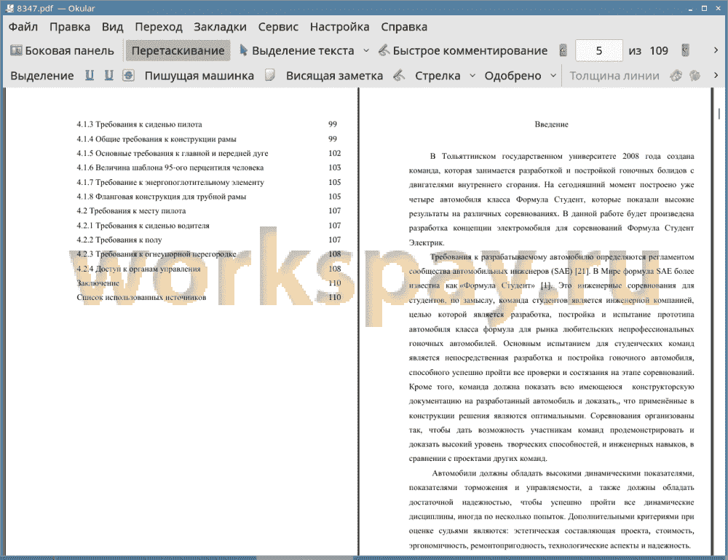This screenshot has width=728, height=560.
Task: Switch to Выделение текста selection tool
Action: click(297, 51)
